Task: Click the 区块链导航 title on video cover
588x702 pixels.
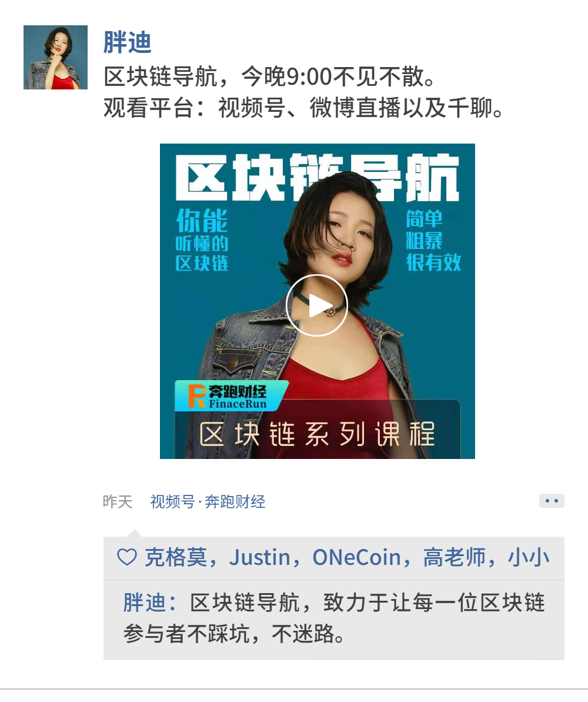Action: (318, 177)
